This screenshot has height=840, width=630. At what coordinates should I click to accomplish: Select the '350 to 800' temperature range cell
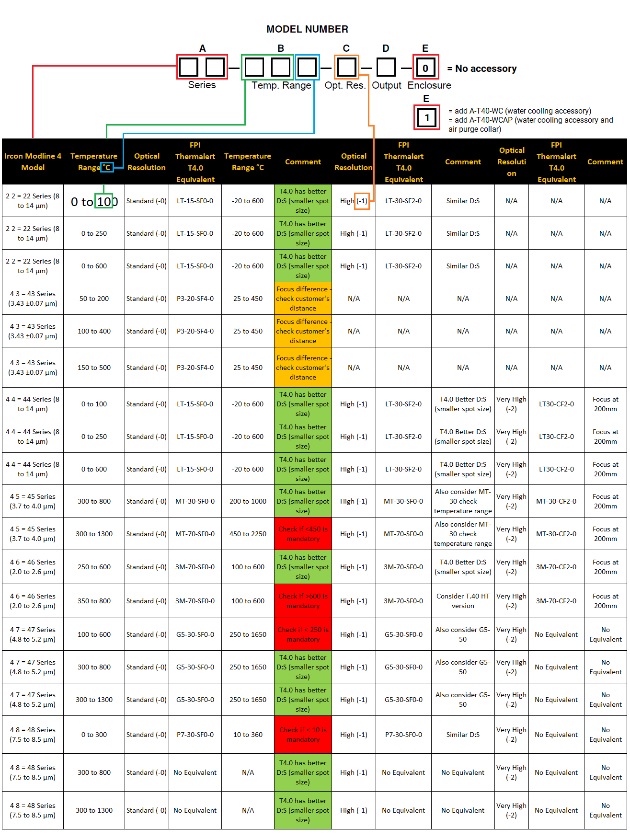94,601
